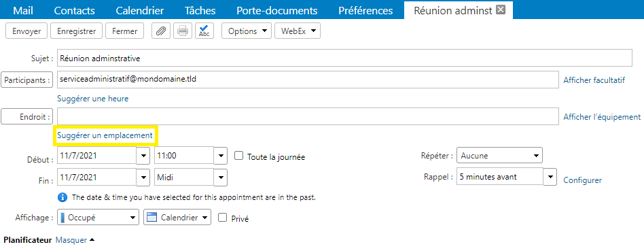Enable Toute la journée checkbox
Screen dimensions: 644x251
[238, 156]
